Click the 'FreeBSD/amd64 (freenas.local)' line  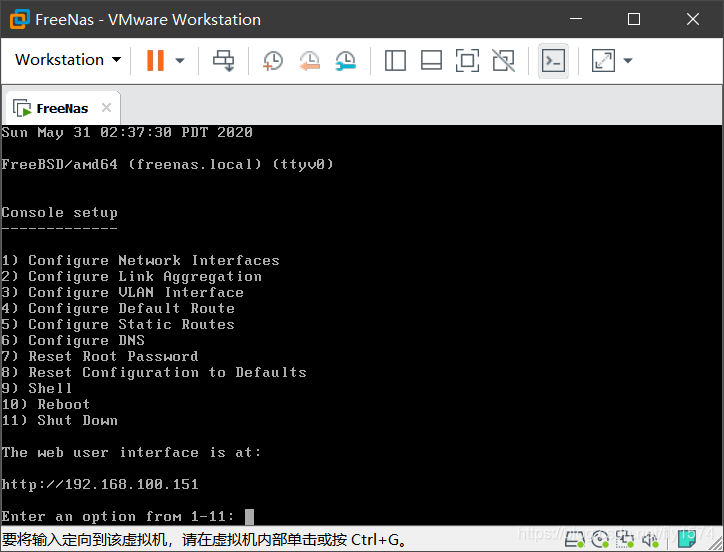click(x=167, y=164)
